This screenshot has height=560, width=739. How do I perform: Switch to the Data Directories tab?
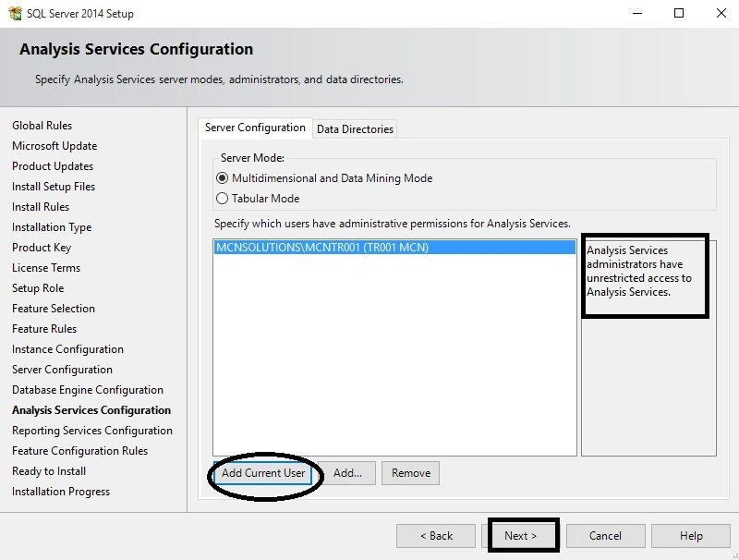click(355, 129)
